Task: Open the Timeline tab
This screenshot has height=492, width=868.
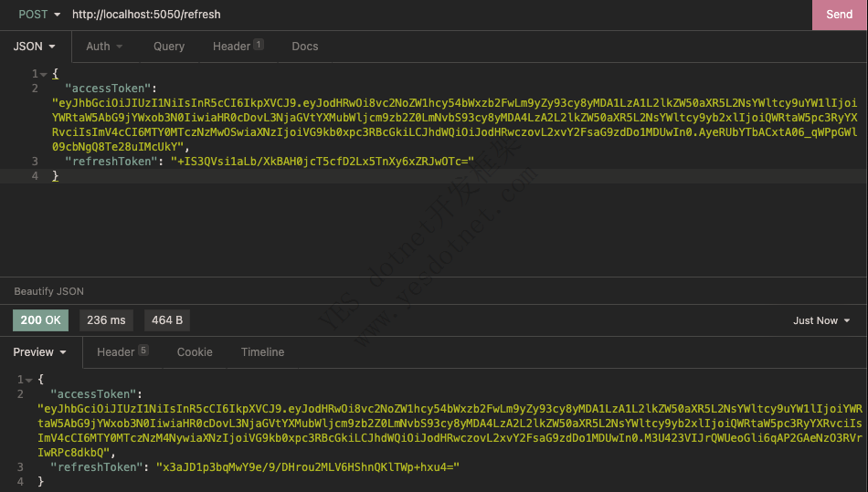Action: click(262, 352)
